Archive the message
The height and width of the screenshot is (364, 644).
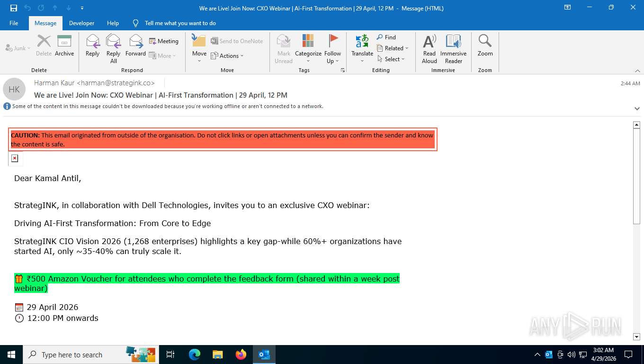[64, 45]
